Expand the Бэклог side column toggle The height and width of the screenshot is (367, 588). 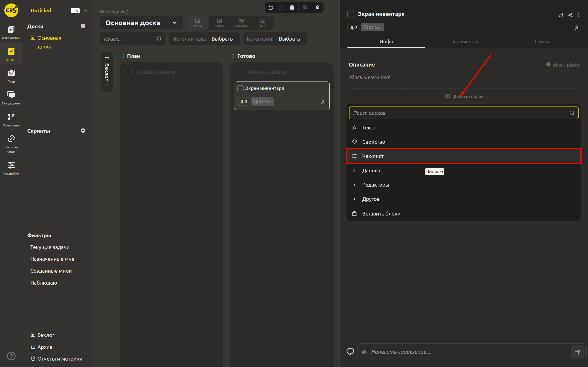pos(107,58)
